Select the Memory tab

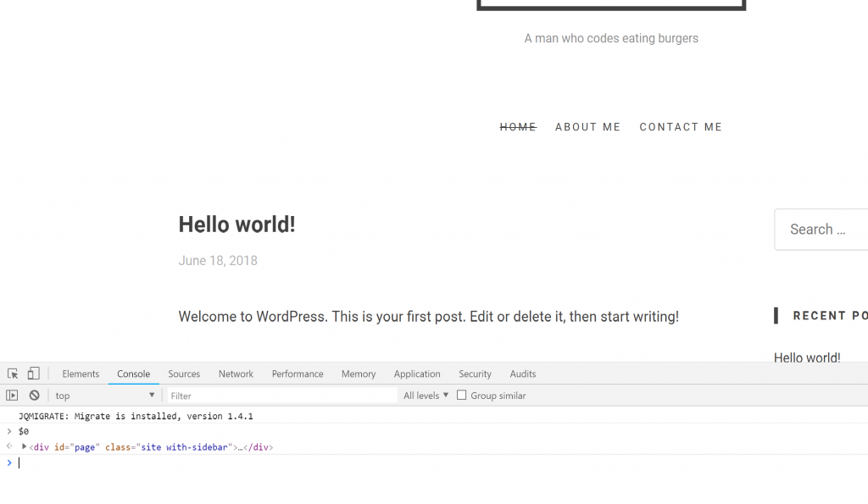click(359, 374)
